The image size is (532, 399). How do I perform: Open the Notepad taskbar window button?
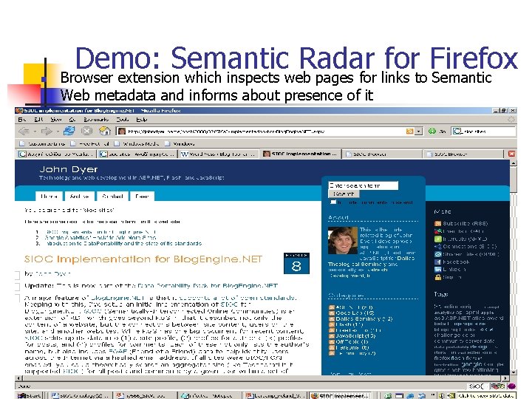coord(209,395)
